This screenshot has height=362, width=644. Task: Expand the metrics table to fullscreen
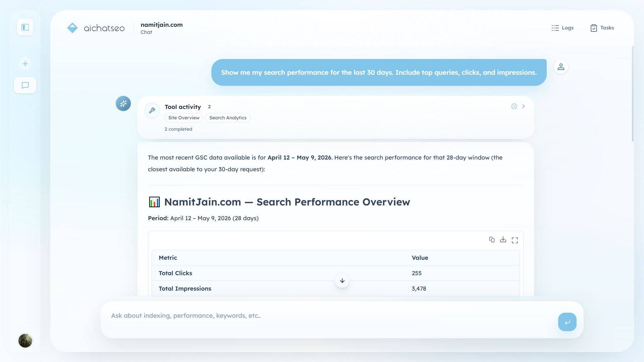[515, 240]
